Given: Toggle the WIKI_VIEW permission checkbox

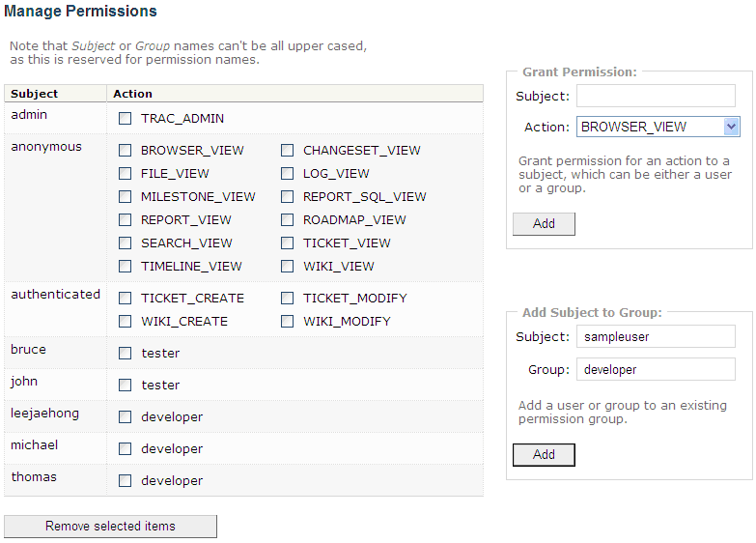Looking at the screenshot, I should 288,267.
